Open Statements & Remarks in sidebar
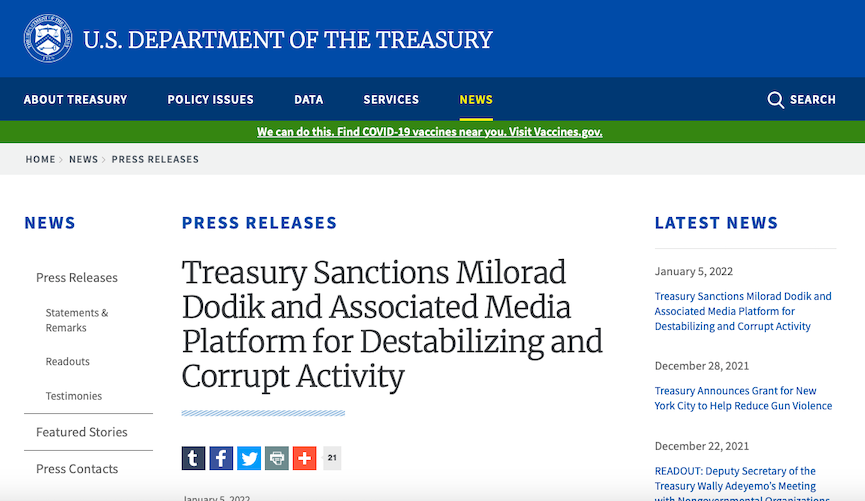 tap(77, 320)
